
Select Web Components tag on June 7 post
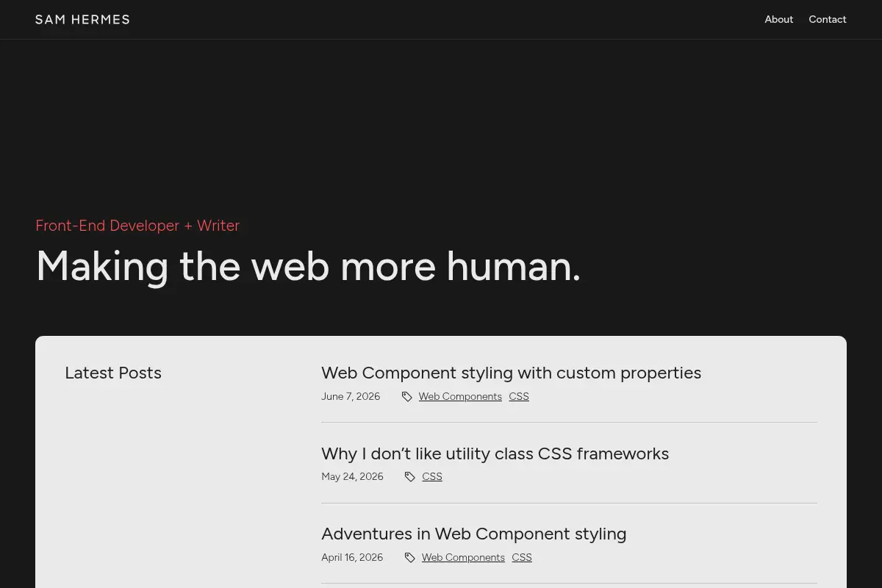(460, 396)
